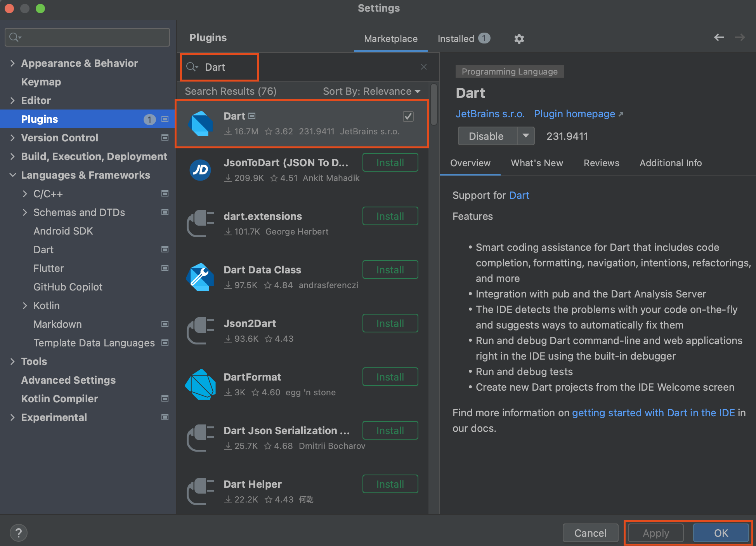Expand Version Control tree arrow
Viewport: 756px width, 546px height.
pyautogui.click(x=12, y=138)
